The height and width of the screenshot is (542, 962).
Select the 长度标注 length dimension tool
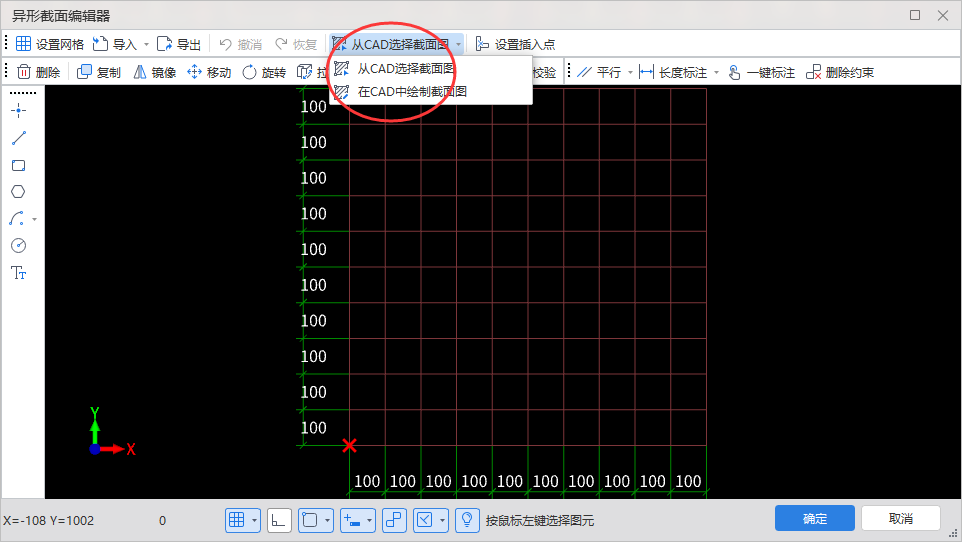click(673, 72)
